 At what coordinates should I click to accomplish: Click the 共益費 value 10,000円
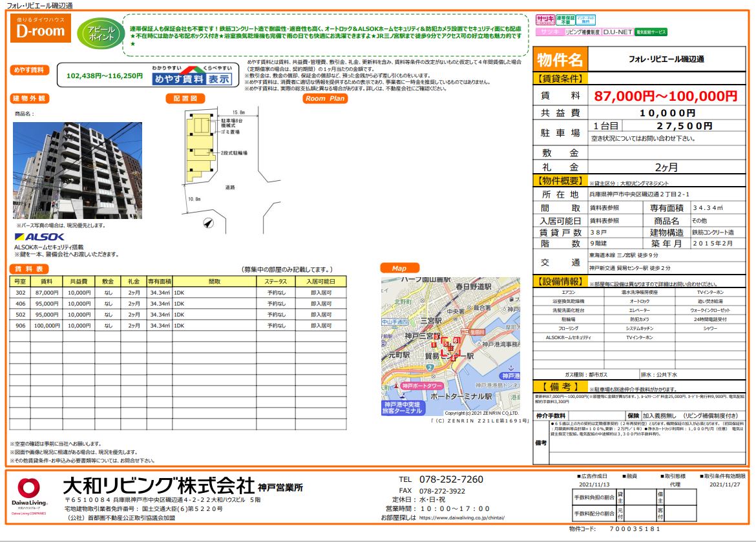coord(667,113)
